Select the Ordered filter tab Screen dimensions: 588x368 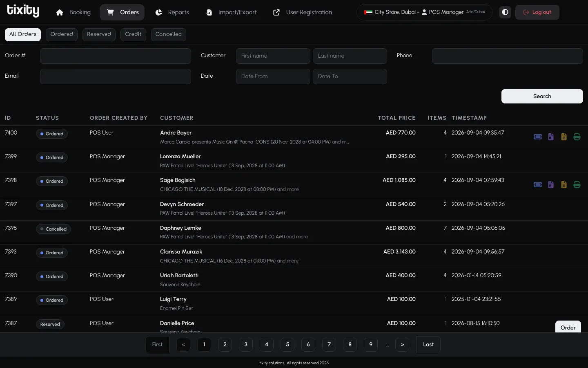click(x=62, y=34)
